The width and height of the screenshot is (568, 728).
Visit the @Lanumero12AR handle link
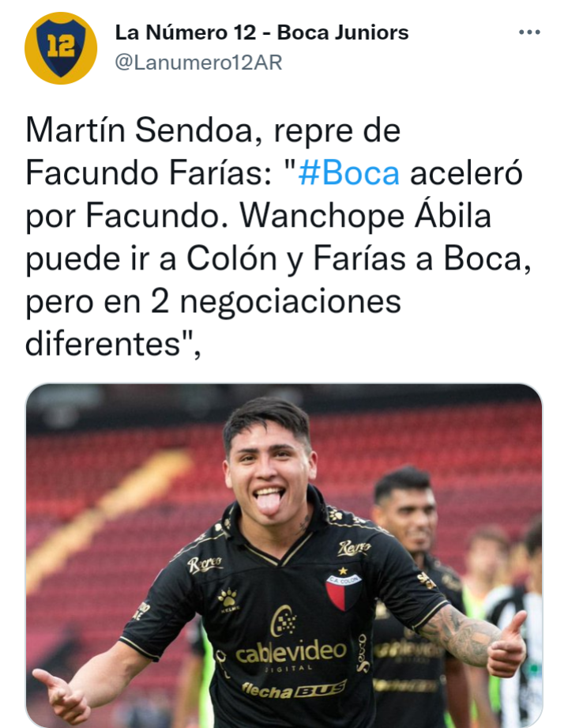coord(198,62)
